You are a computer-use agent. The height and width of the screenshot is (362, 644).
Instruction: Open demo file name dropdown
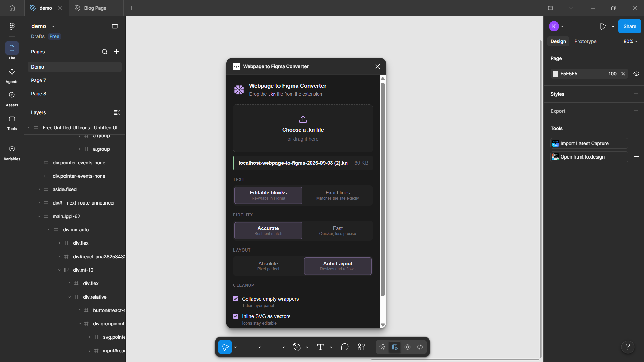tap(53, 26)
